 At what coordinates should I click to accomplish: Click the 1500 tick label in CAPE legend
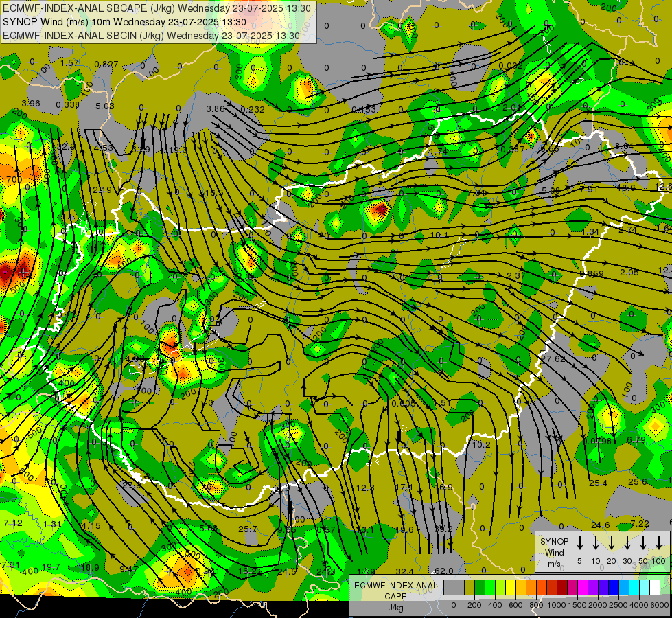[577, 605]
